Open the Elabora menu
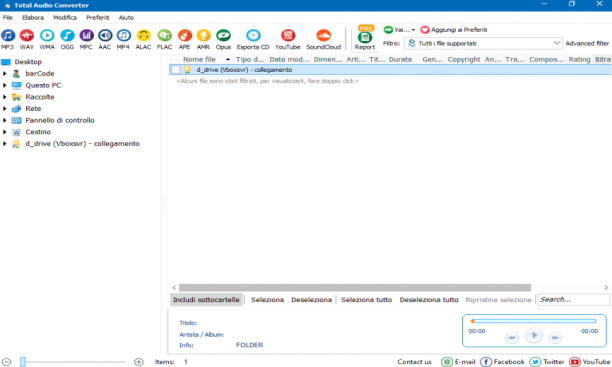612x367 pixels. (x=33, y=18)
